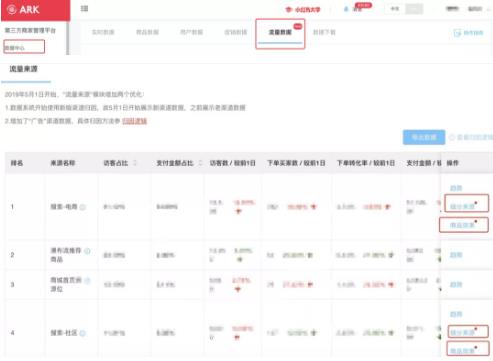Click the blue 导出数据 button
493x361 pixels.
424,137
